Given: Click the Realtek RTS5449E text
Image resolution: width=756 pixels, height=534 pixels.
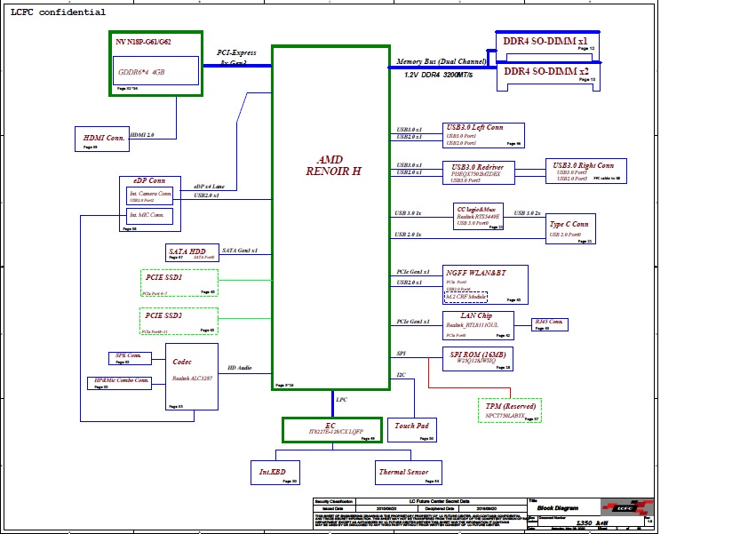Looking at the screenshot, I should pos(478,217).
